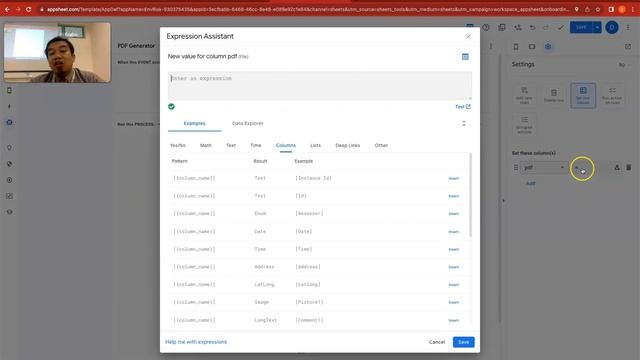Select the Delete row action
The width and height of the screenshot is (640, 360).
click(553, 95)
